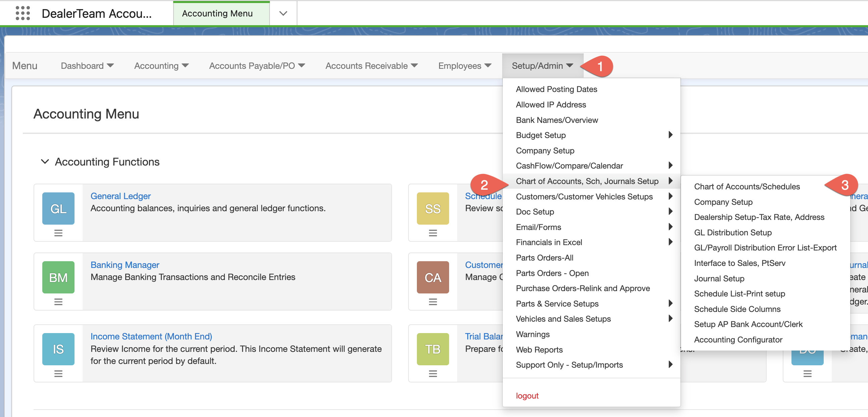
Task: Open the Dashboard dropdown menu
Action: point(87,66)
